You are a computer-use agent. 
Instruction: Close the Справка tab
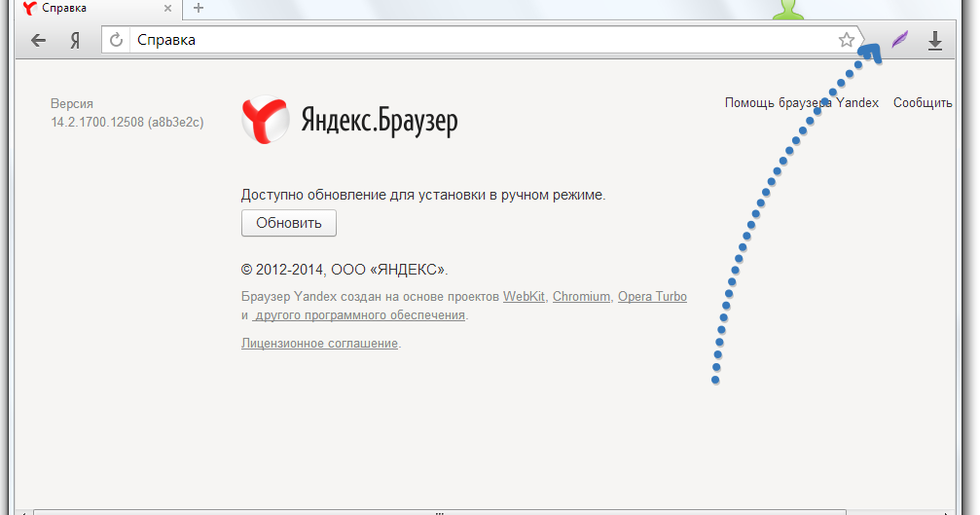click(x=167, y=8)
